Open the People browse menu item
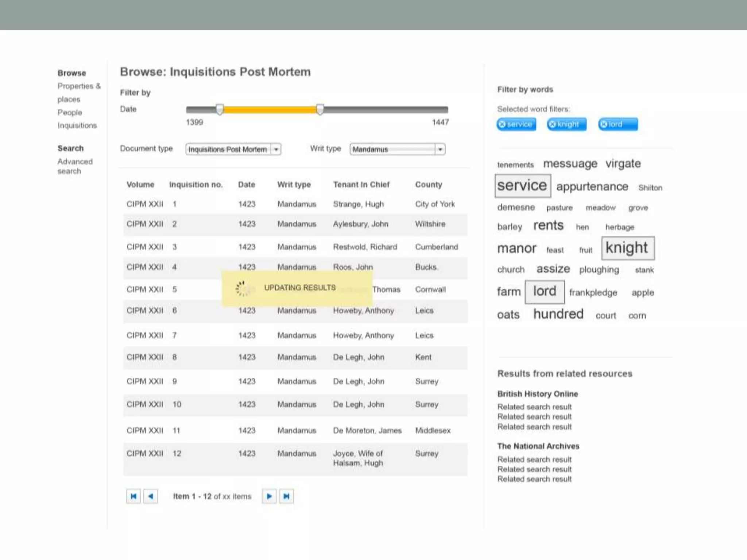This screenshot has height=560, width=747. coord(70,112)
